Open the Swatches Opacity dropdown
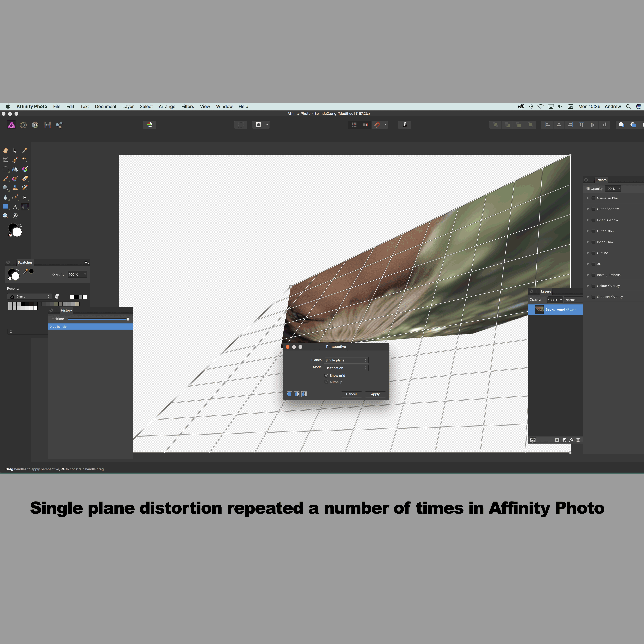Viewport: 644px width, 644px height. [77, 274]
